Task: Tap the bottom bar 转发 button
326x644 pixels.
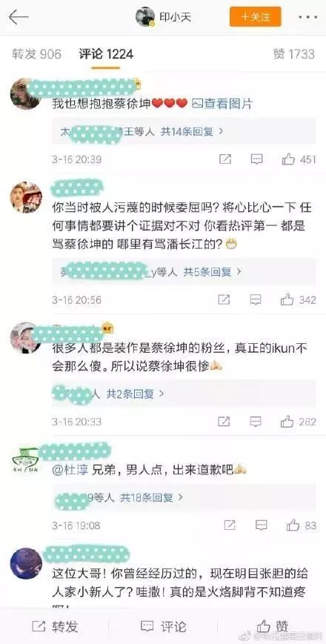Action: (55, 626)
